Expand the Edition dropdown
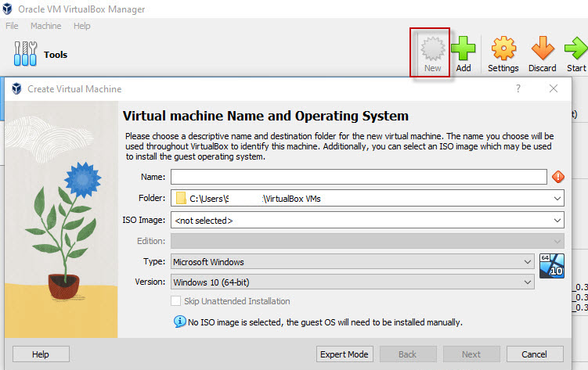Screen dimensions: 588x370 point(557,241)
